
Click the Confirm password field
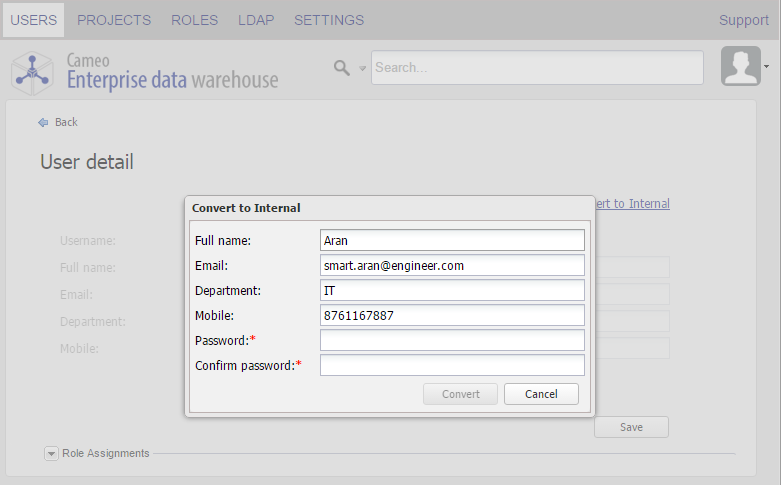tap(452, 365)
